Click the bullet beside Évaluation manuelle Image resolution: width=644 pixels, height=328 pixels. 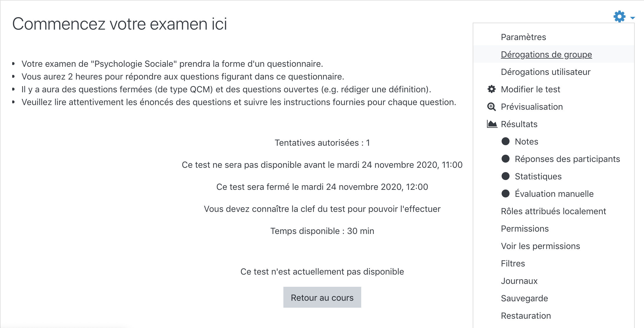click(506, 194)
